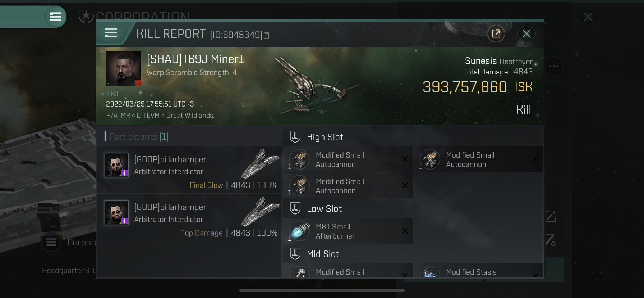This screenshot has width=644, height=298.
Task: Click the Sunesis Destroyer ship name
Action: coord(498,61)
